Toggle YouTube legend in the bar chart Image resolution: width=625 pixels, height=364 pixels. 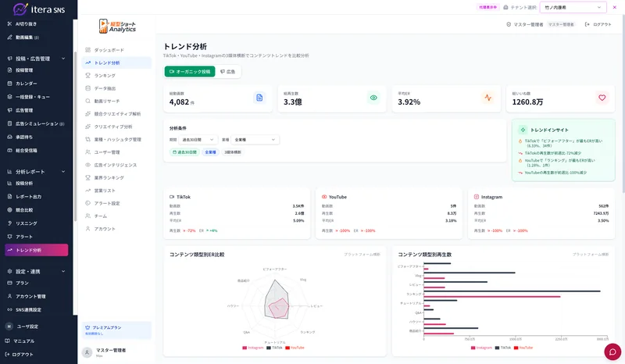(523, 348)
